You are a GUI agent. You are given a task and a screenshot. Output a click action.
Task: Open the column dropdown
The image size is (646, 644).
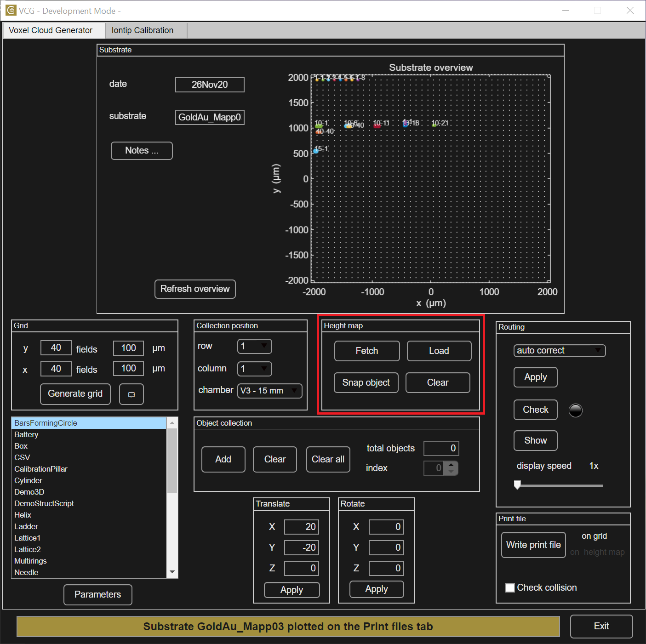tap(254, 369)
